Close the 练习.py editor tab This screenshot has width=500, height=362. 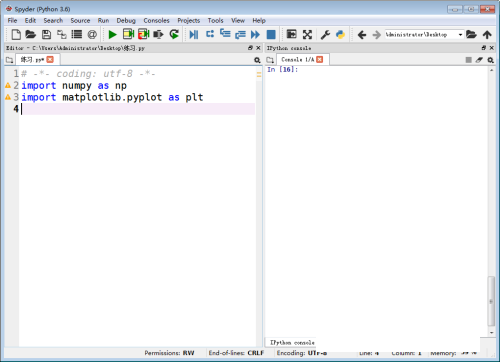[50, 59]
